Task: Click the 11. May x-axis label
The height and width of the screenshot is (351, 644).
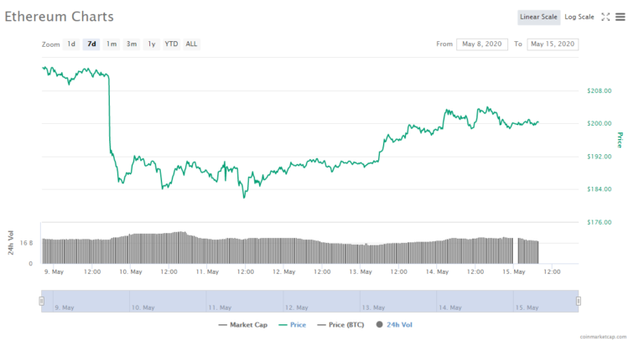Action: coord(207,271)
